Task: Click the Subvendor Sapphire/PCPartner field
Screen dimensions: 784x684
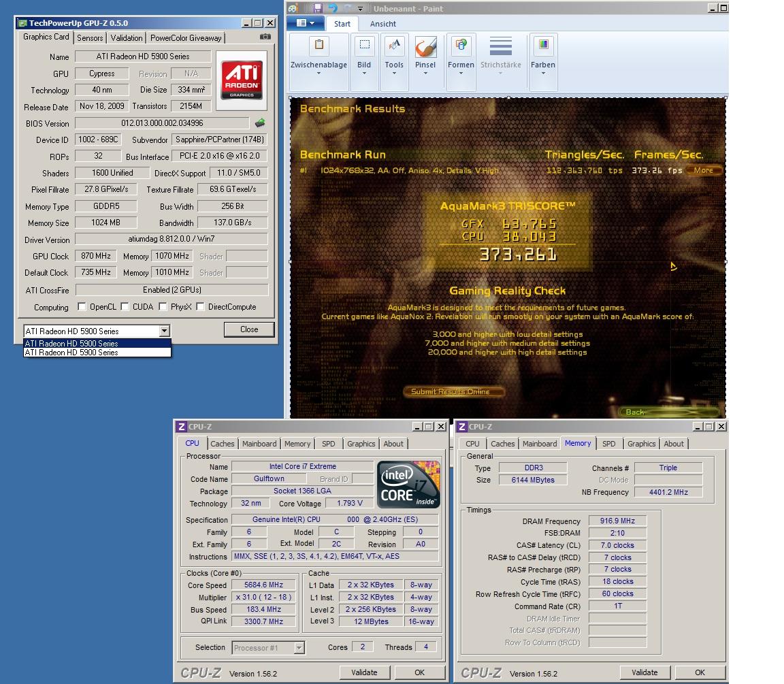Action: 220,140
